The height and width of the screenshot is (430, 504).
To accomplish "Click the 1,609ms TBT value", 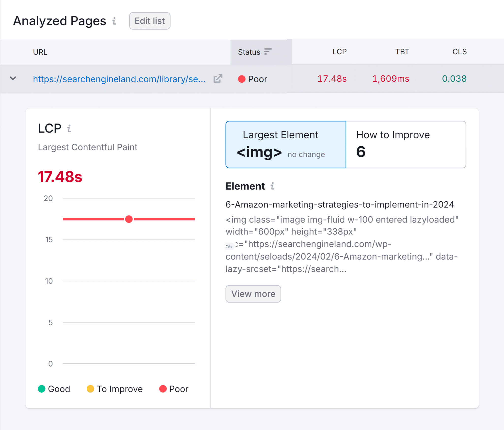I will coord(391,79).
